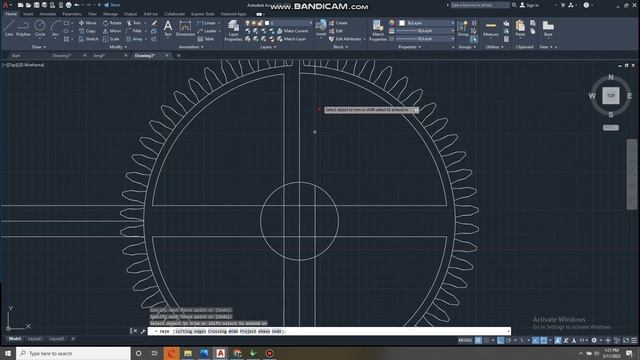Click Create block button
Viewport: 640px width, 360px height.
[x=338, y=23]
